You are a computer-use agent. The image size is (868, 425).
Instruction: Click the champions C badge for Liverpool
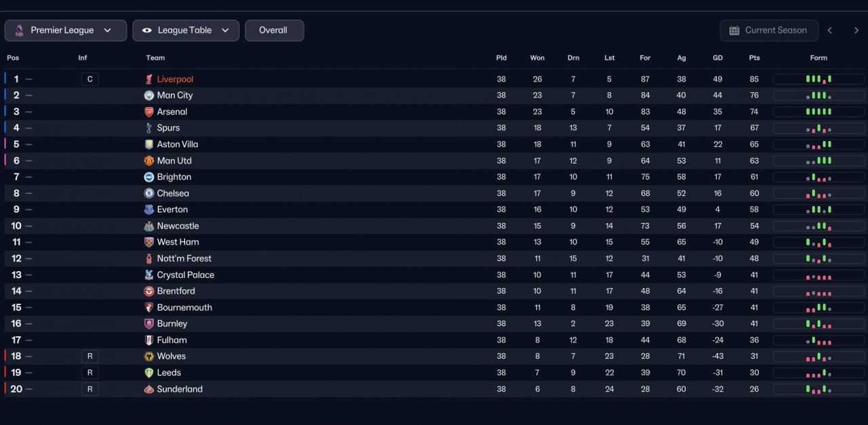pos(90,79)
